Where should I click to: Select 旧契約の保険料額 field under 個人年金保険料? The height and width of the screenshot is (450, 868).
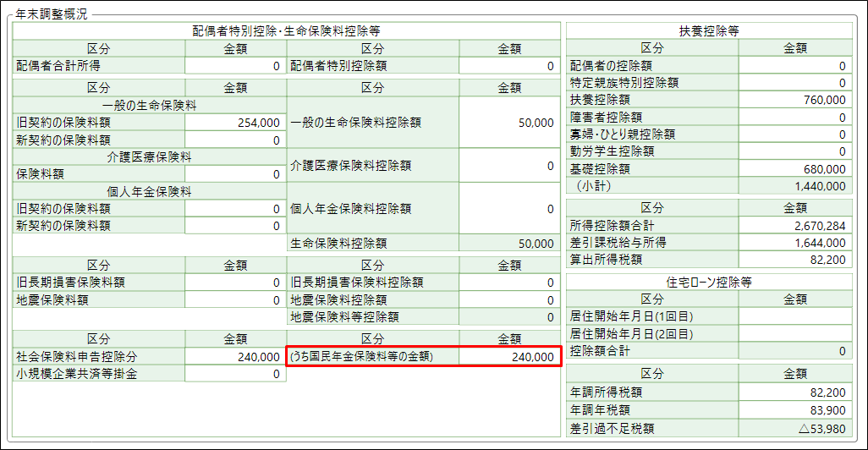[234, 209]
